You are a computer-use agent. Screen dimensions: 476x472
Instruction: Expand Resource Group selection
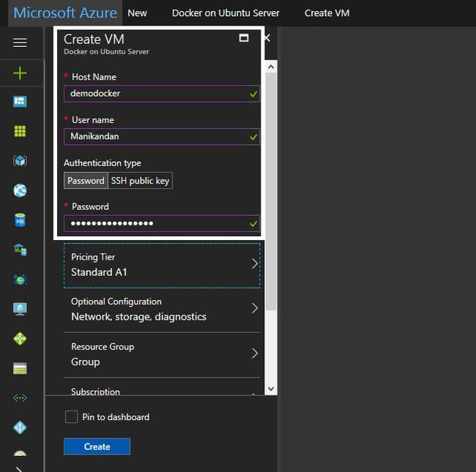point(162,354)
